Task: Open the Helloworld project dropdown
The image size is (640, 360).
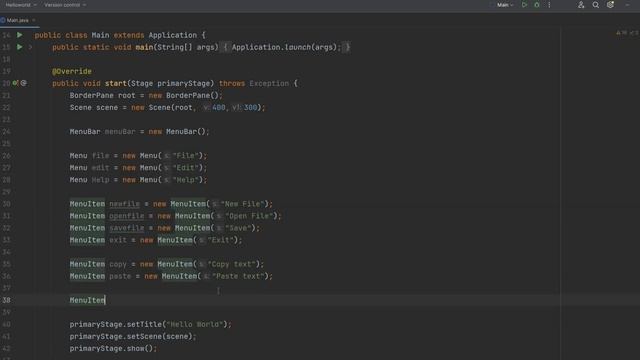Action: (21, 5)
